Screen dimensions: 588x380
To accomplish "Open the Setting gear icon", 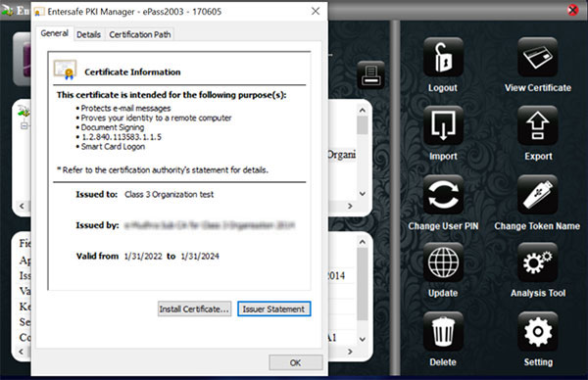I will [537, 331].
